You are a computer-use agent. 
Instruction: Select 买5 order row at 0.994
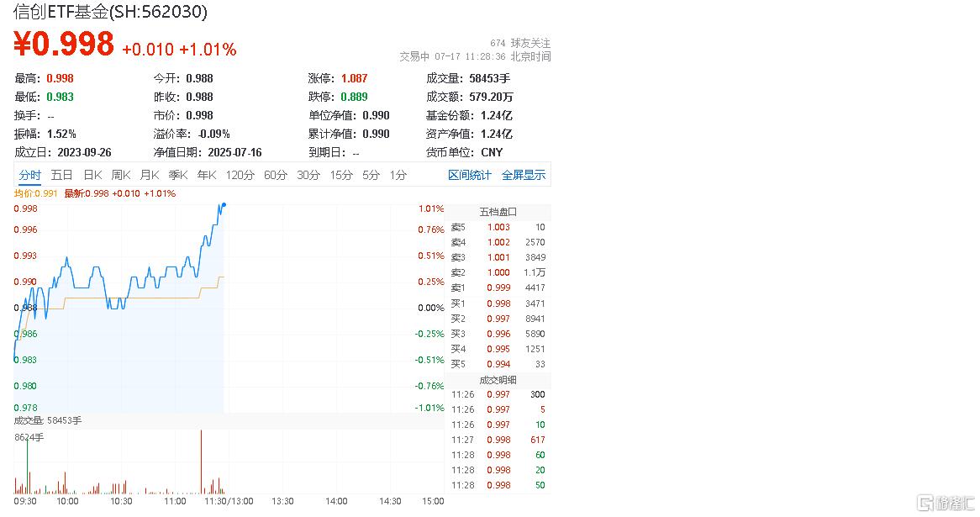click(498, 364)
